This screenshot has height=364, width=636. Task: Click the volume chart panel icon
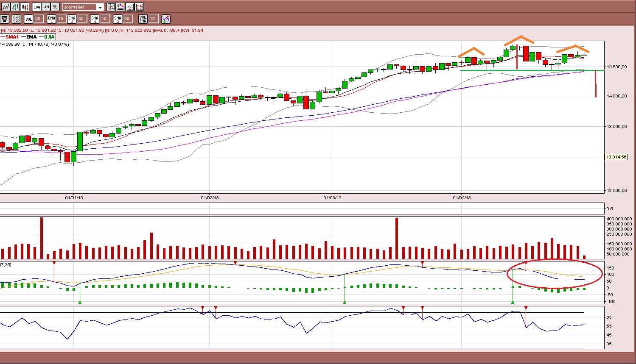click(130, 7)
